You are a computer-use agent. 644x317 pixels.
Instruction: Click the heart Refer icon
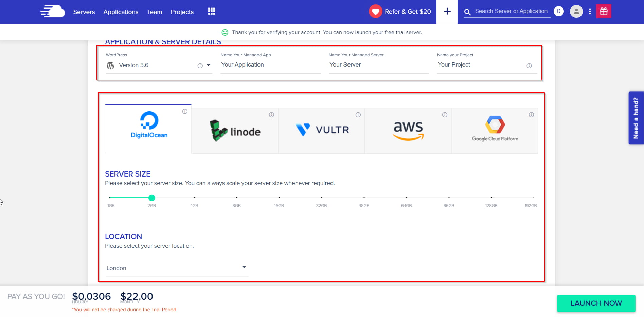[375, 12]
